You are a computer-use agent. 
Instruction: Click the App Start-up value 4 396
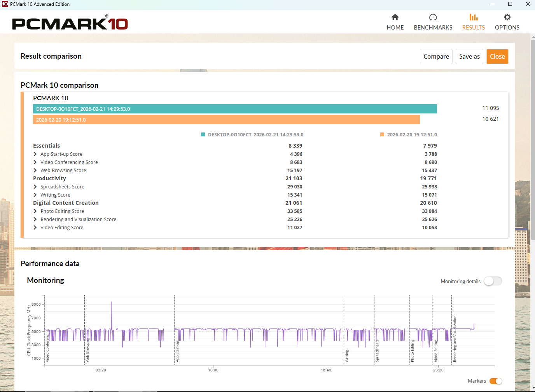click(x=296, y=154)
